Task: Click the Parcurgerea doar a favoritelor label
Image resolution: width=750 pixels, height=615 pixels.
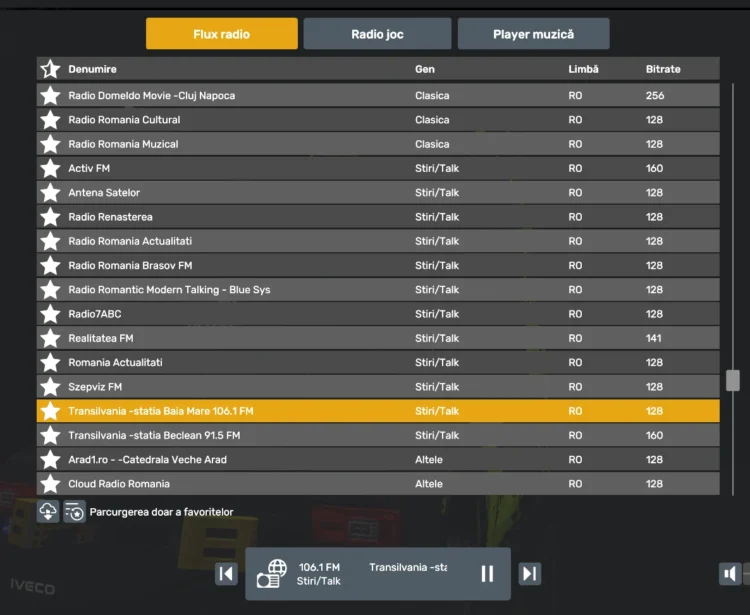Action: (161, 512)
